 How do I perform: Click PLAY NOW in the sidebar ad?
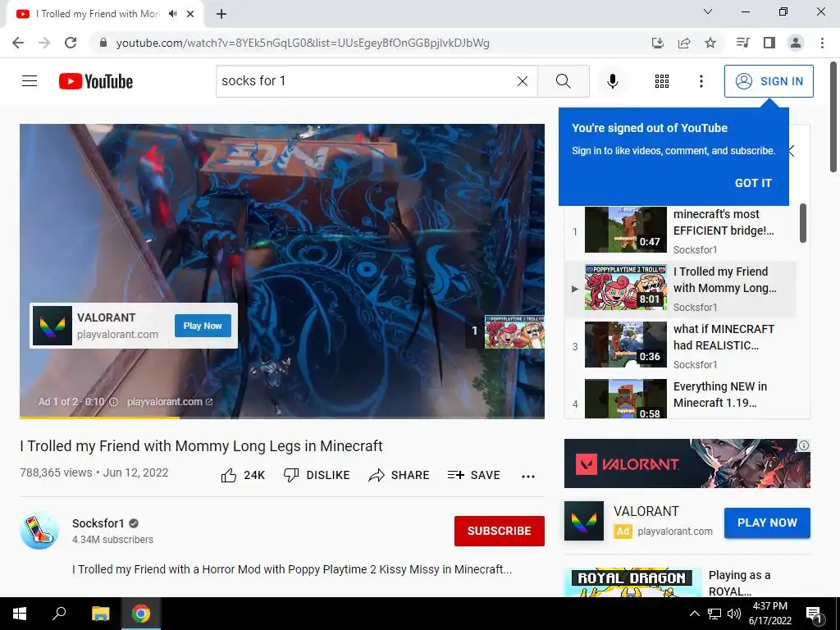[x=767, y=523]
